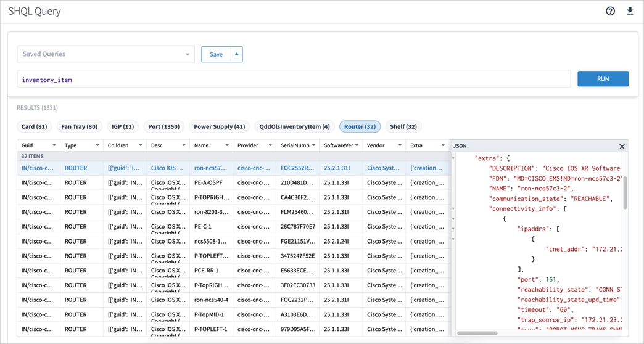Select the Card (81) filter tab
The height and width of the screenshot is (344, 644).
(34, 126)
